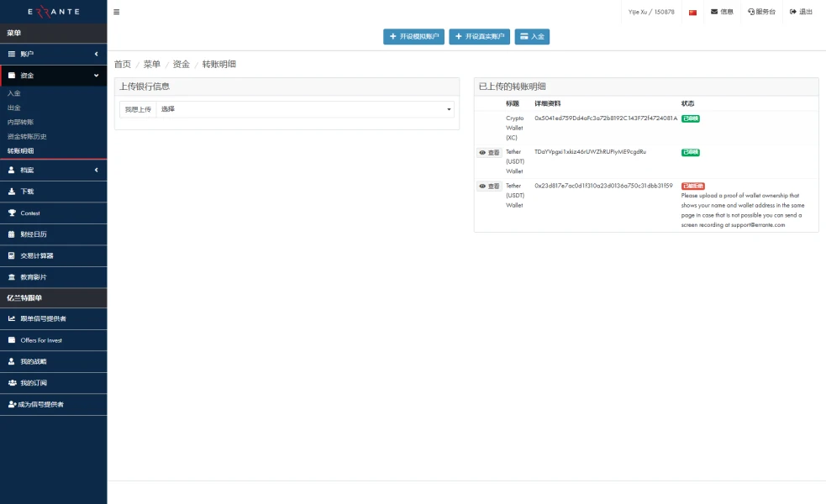Click the China flag language icon
The width and height of the screenshot is (826, 504).
[x=692, y=13]
